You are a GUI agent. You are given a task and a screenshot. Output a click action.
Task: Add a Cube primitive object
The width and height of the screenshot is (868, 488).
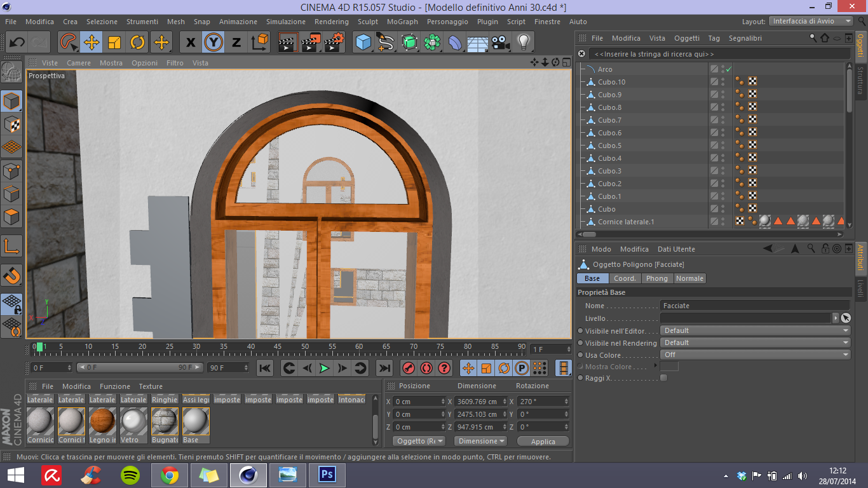363,43
